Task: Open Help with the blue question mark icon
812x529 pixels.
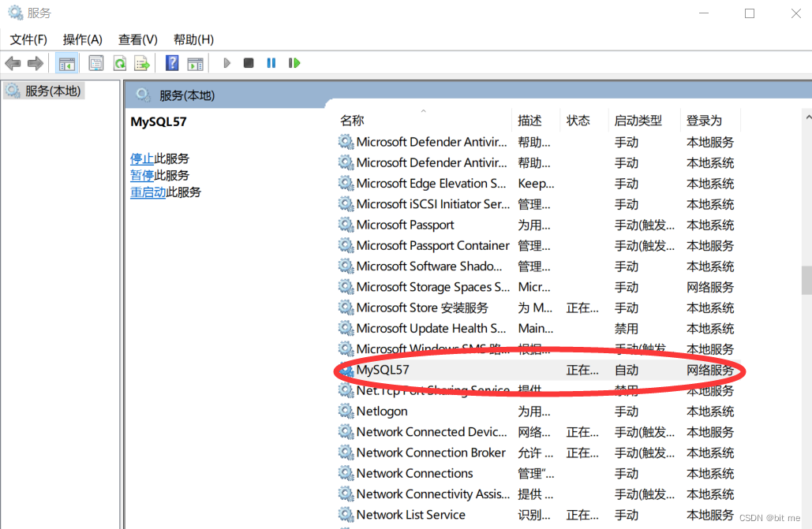Action: pos(172,63)
